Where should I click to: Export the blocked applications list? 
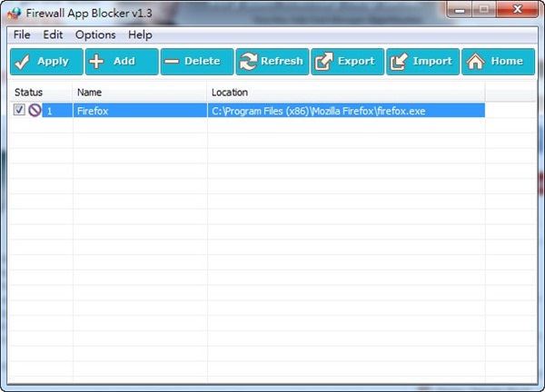pyautogui.click(x=346, y=62)
